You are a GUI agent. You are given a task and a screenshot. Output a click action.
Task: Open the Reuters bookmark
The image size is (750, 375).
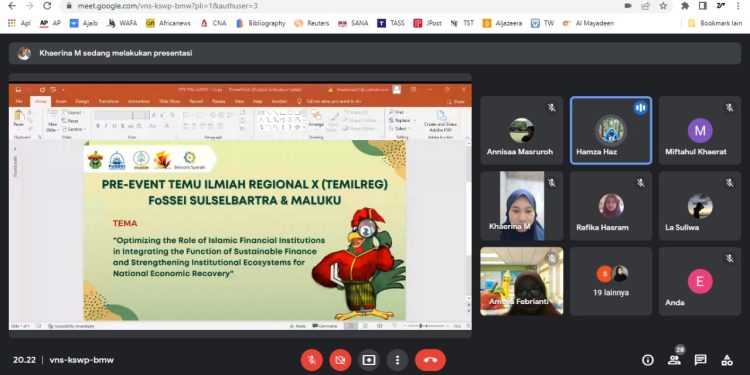[312, 23]
